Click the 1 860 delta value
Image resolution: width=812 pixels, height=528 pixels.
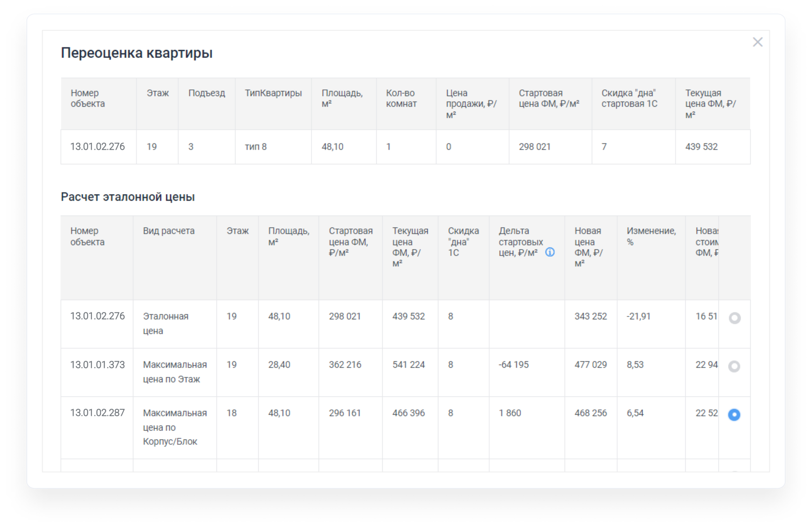[x=510, y=413]
